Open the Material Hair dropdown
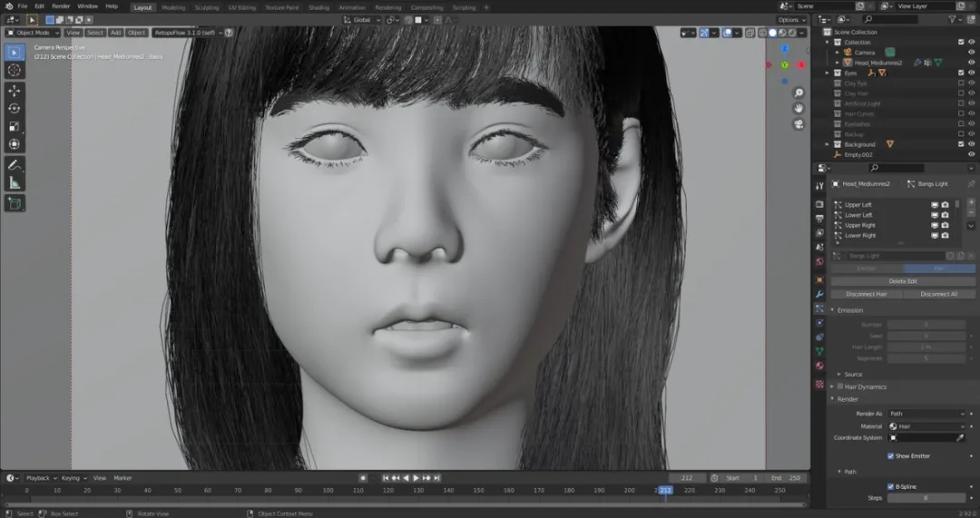 point(927,426)
